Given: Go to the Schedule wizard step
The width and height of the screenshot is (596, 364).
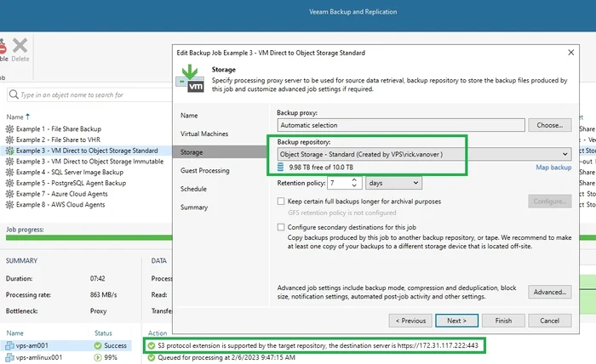Looking at the screenshot, I should (193, 189).
